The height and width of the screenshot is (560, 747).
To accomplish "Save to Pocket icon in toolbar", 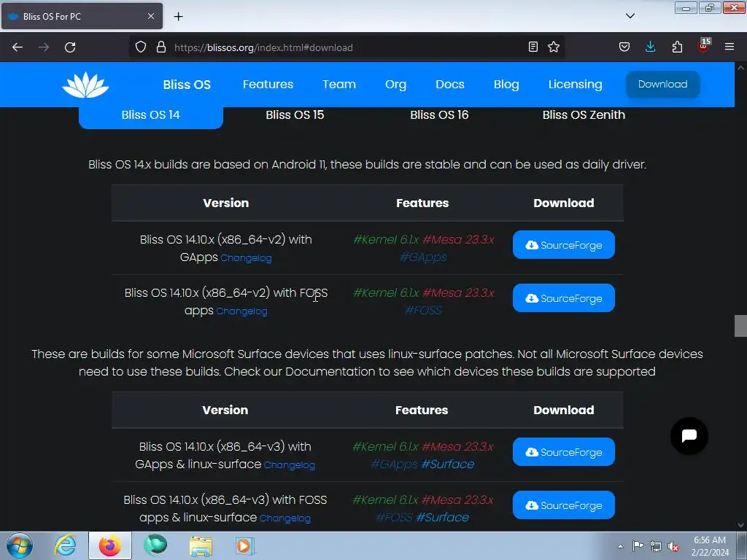I will point(624,47).
